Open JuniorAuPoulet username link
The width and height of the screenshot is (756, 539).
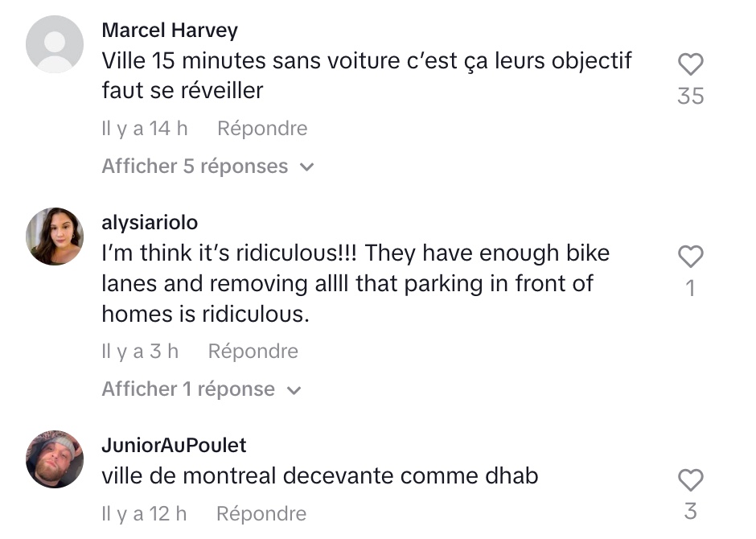174,446
